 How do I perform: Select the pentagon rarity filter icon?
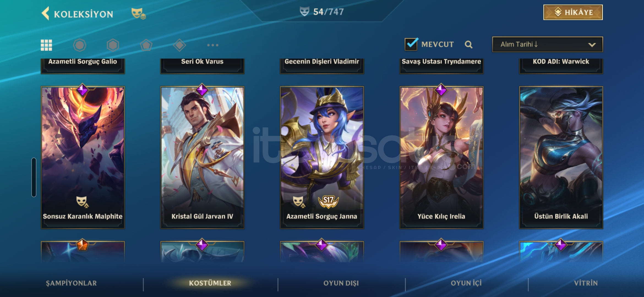[146, 45]
